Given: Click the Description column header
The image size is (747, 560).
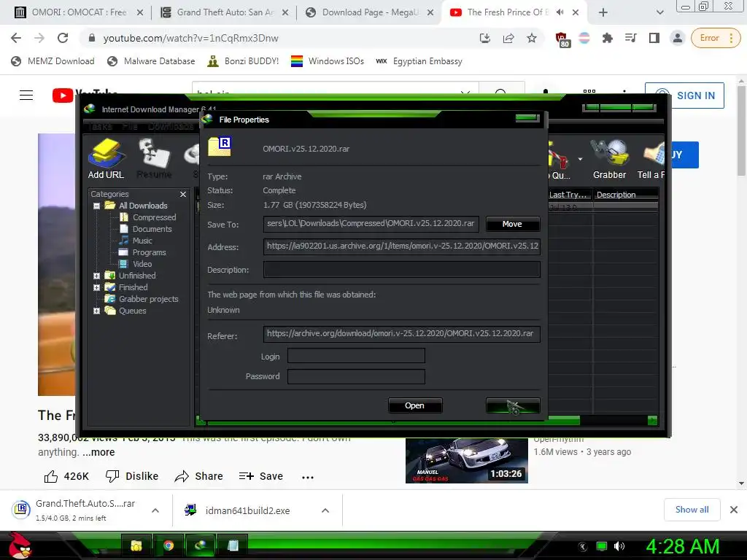Looking at the screenshot, I should (625, 194).
